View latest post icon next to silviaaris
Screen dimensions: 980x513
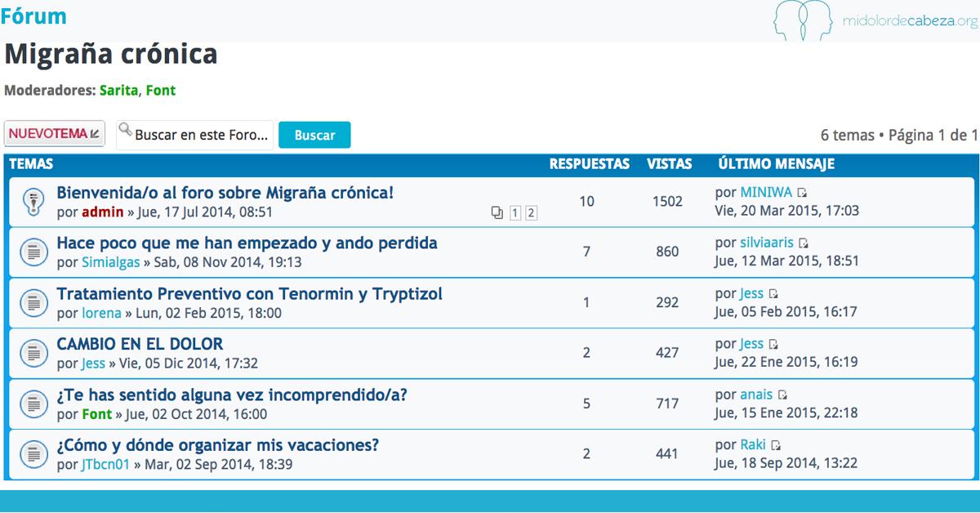click(804, 243)
